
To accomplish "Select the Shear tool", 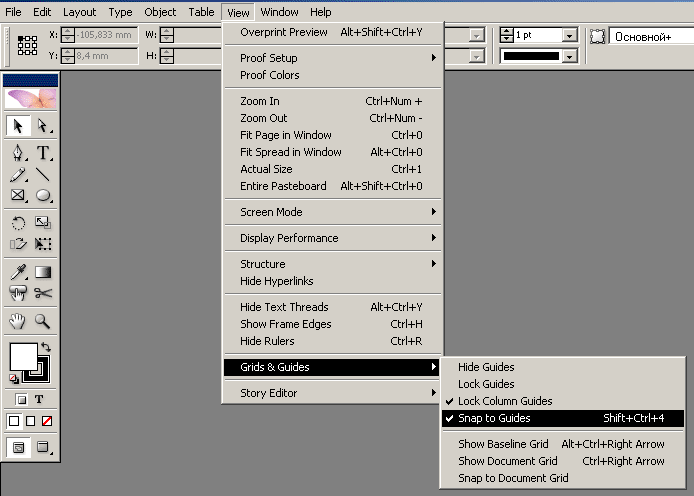I will tap(18, 244).
